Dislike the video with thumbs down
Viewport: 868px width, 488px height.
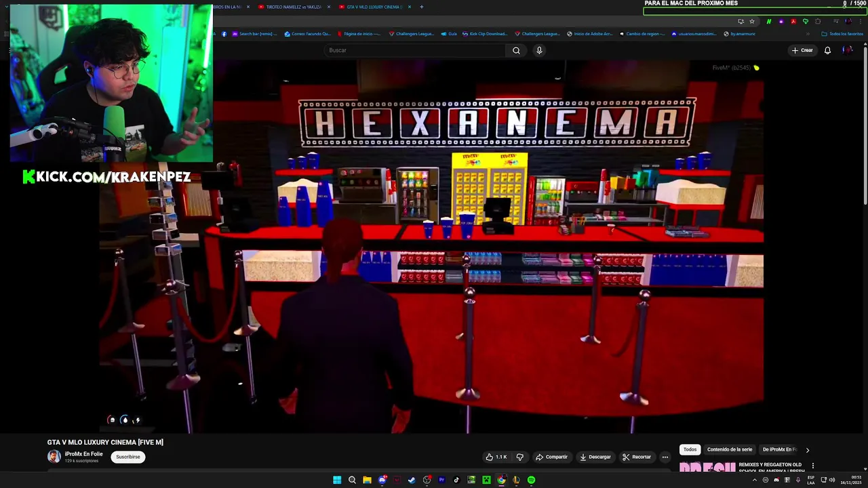(x=520, y=457)
